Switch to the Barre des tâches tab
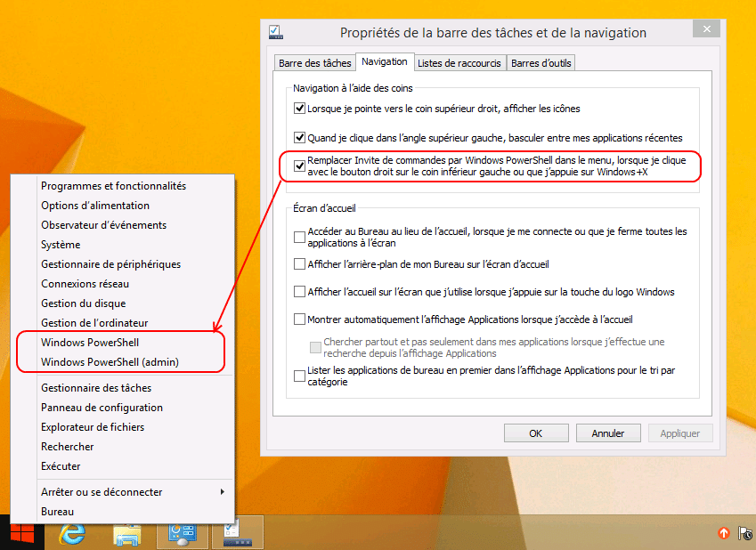The image size is (756, 550). 315,63
